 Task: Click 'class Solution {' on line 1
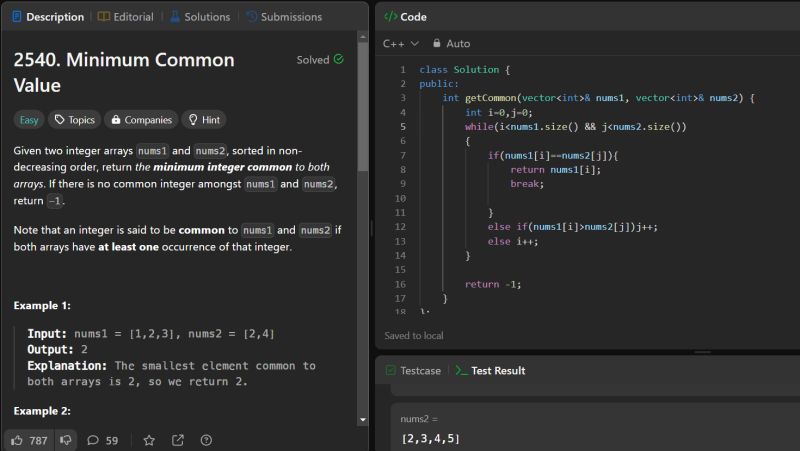tap(464, 69)
